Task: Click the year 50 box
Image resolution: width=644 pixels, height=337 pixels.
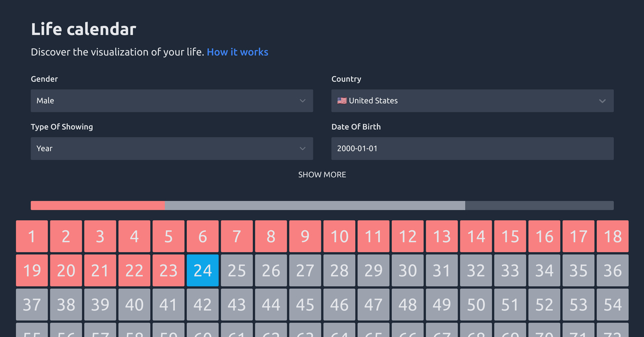Action: point(475,305)
